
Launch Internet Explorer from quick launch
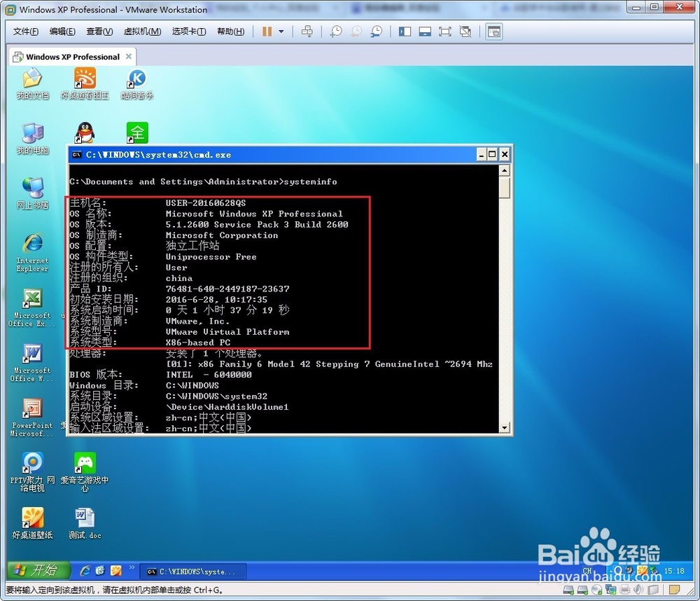(85, 571)
